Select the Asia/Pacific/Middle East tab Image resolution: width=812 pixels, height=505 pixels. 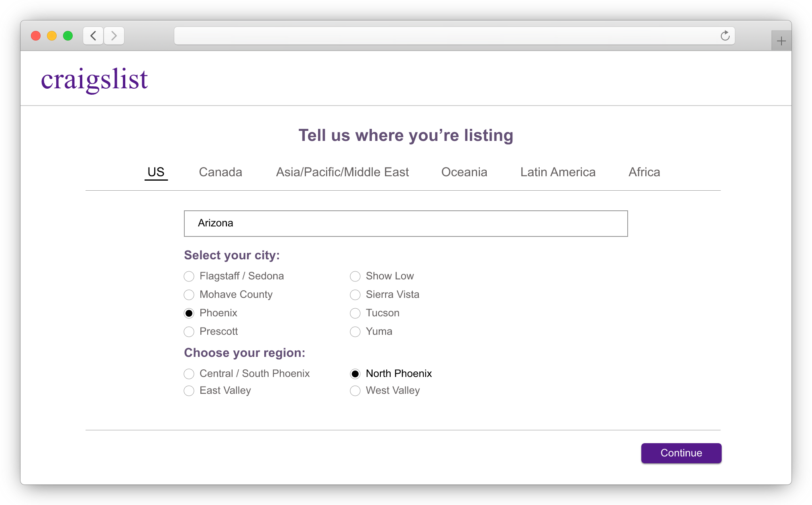[342, 172]
